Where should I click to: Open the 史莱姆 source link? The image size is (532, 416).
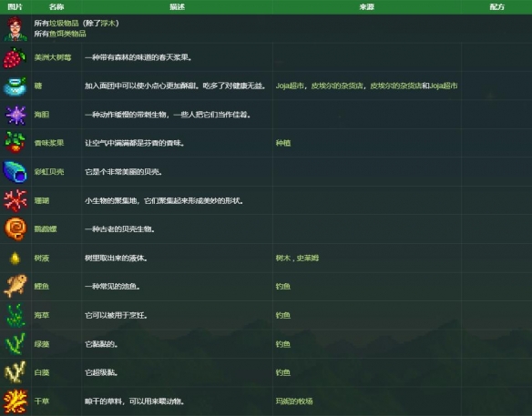(308, 258)
